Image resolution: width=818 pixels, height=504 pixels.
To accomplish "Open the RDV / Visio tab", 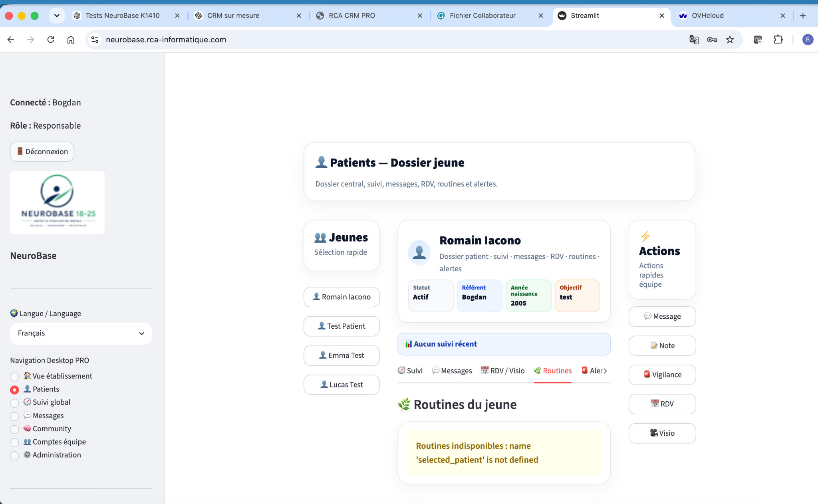I will [x=502, y=371].
